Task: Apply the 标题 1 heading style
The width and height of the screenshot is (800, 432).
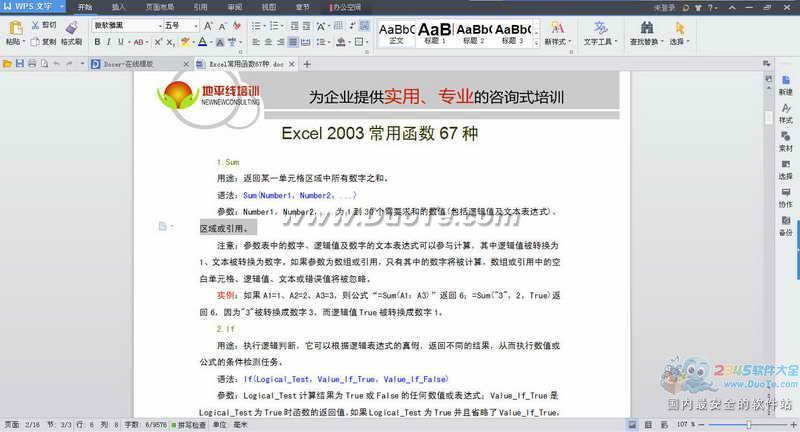Action: coord(435,34)
